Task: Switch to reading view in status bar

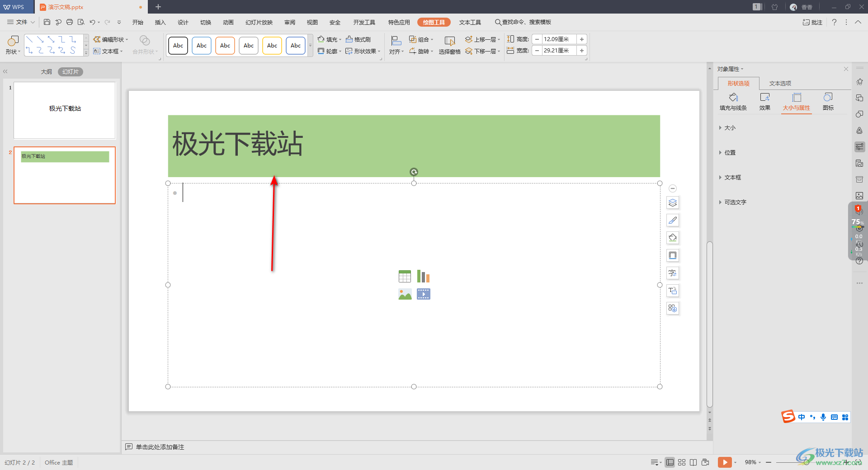Action: tap(693, 462)
